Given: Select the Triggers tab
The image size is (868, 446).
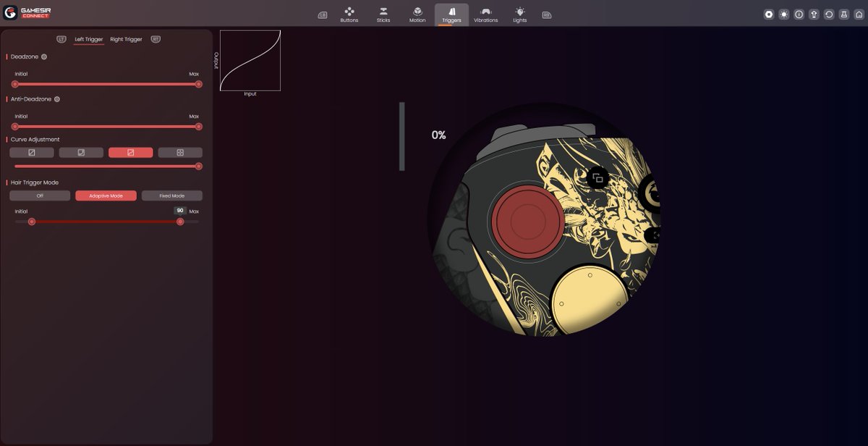Looking at the screenshot, I should point(451,14).
